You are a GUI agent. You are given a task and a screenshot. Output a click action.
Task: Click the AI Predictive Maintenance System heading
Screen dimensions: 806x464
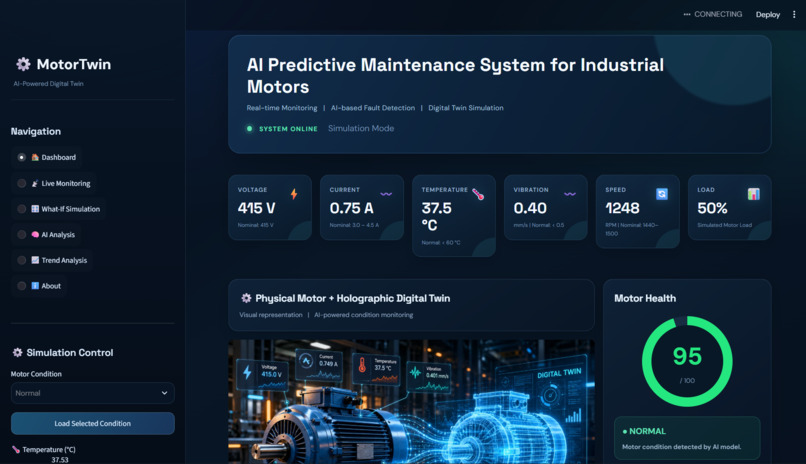pyautogui.click(x=455, y=76)
